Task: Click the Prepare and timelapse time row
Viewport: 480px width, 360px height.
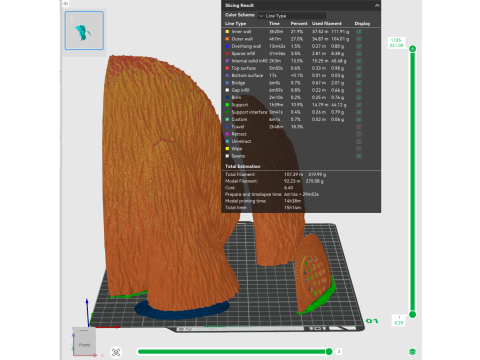Action: (x=272, y=194)
